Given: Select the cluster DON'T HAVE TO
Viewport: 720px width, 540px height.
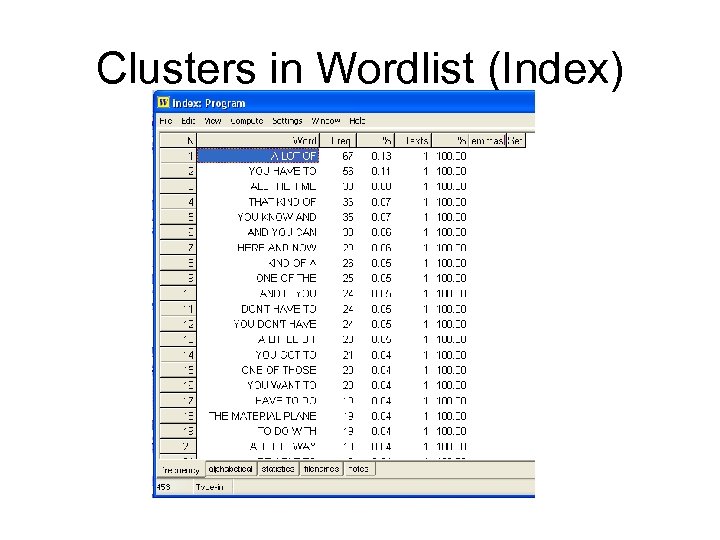Looking at the screenshot, I should [279, 309].
